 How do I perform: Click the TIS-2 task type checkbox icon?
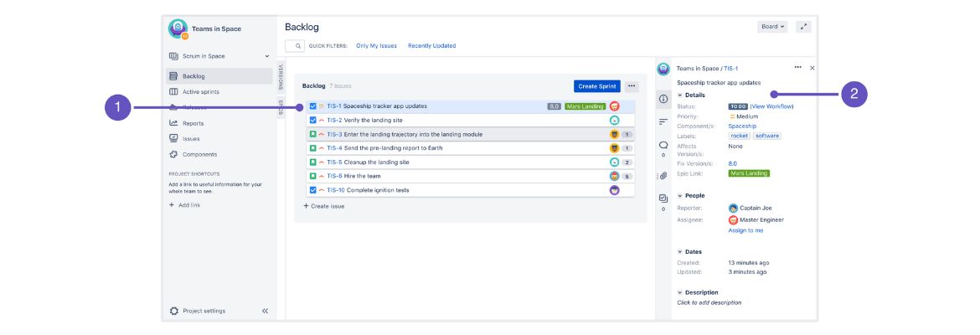(x=312, y=121)
